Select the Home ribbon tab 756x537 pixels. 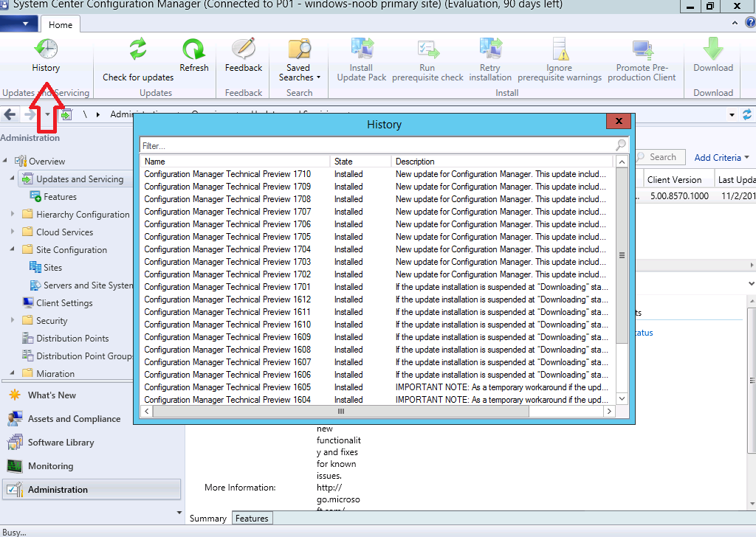(61, 24)
